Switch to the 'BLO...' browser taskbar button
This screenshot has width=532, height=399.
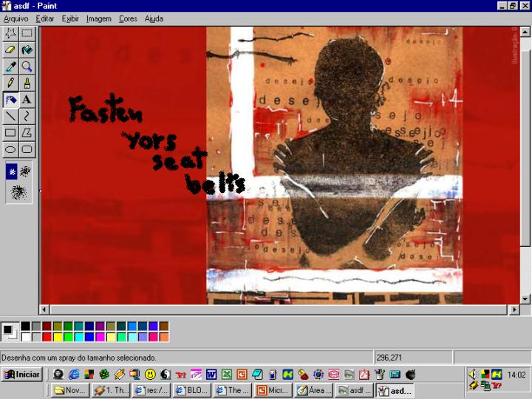191,391
